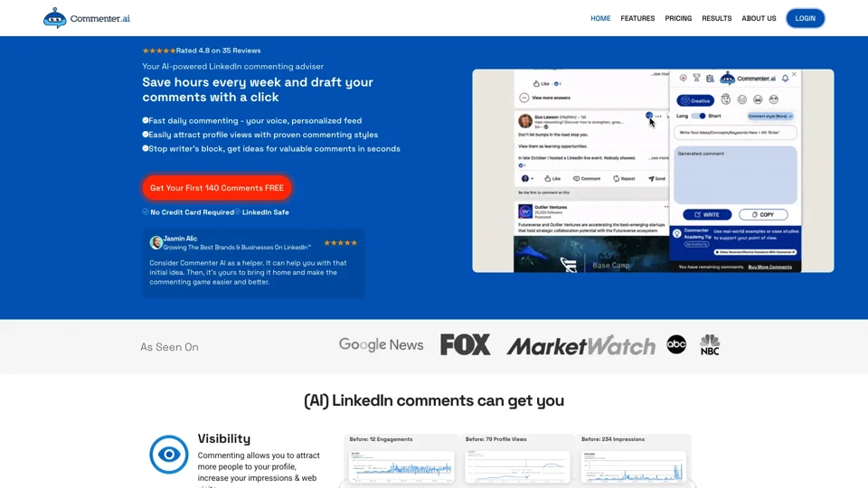Click the Outlier Ventures logo in the feed
Image resolution: width=868 pixels, height=488 pixels.
coord(524,211)
